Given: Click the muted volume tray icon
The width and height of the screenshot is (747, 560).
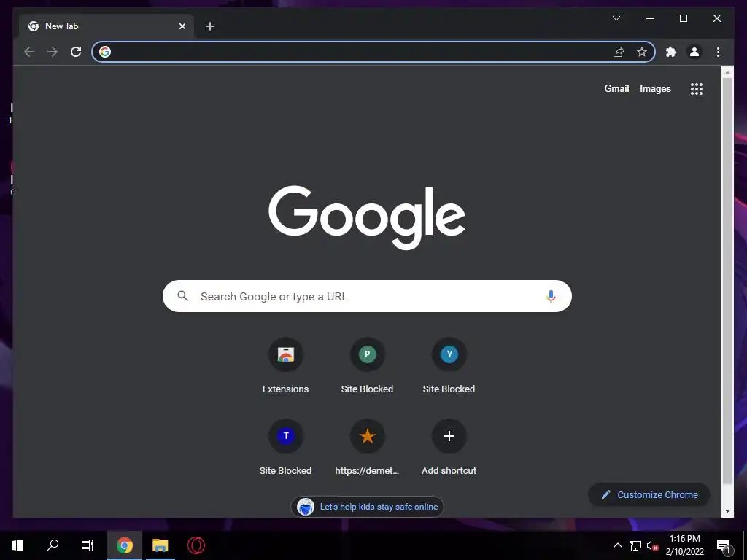Looking at the screenshot, I should coord(652,545).
